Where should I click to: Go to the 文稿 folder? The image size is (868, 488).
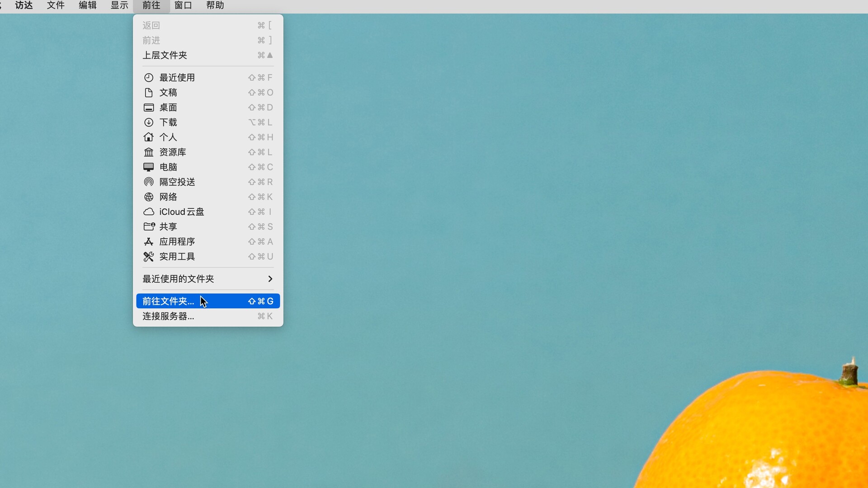(208, 93)
